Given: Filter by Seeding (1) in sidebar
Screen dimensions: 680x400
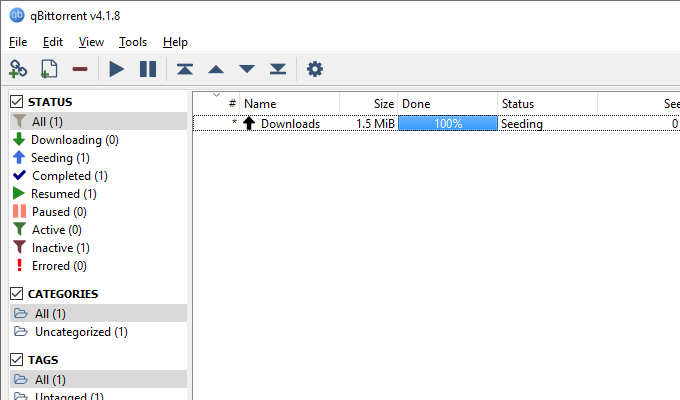Looking at the screenshot, I should 98,157.
